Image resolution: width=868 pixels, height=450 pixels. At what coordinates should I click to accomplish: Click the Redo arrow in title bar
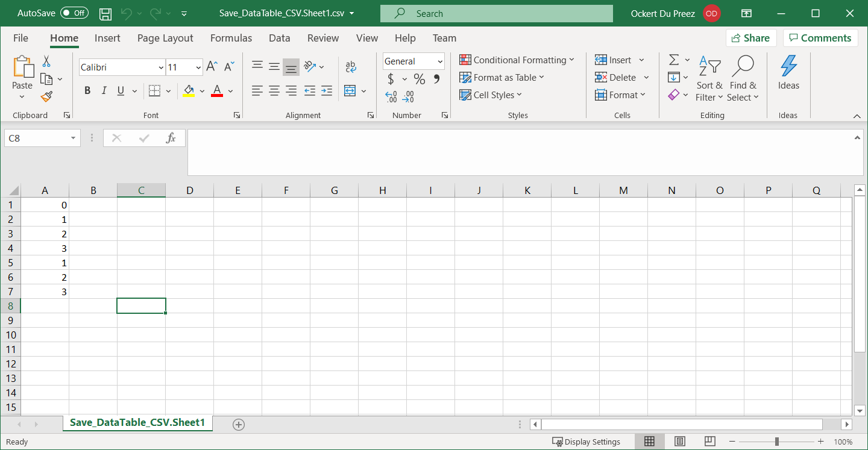[155, 13]
